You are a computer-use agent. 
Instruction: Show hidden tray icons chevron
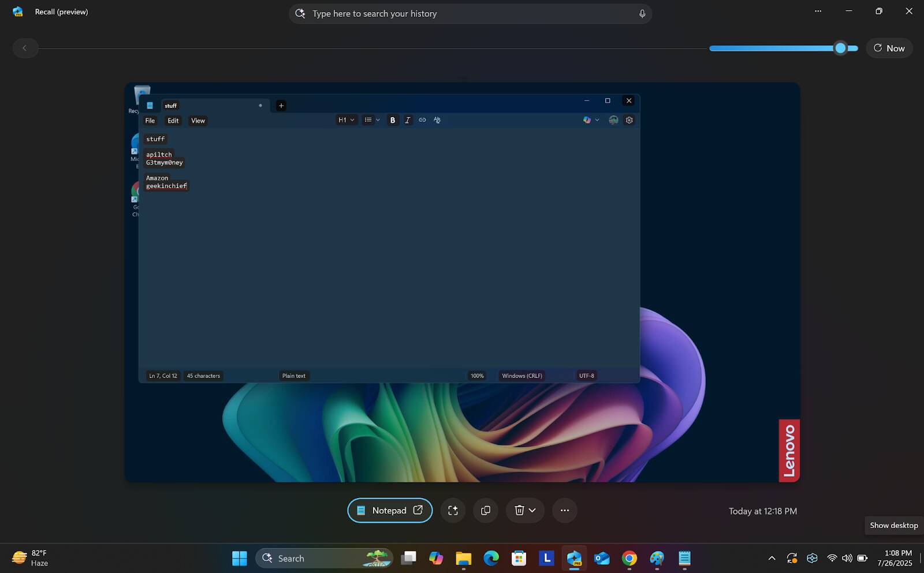click(x=772, y=558)
